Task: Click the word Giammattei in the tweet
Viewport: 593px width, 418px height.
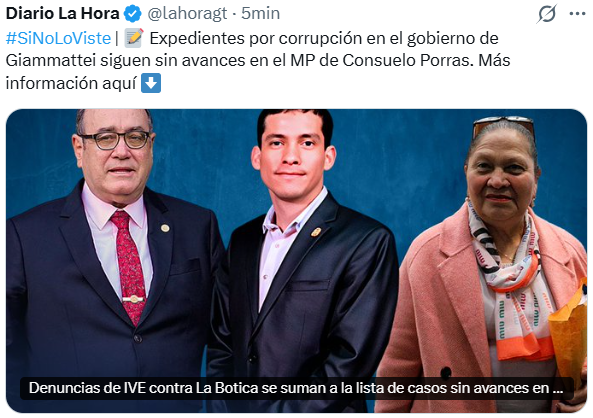Action: click(x=51, y=61)
